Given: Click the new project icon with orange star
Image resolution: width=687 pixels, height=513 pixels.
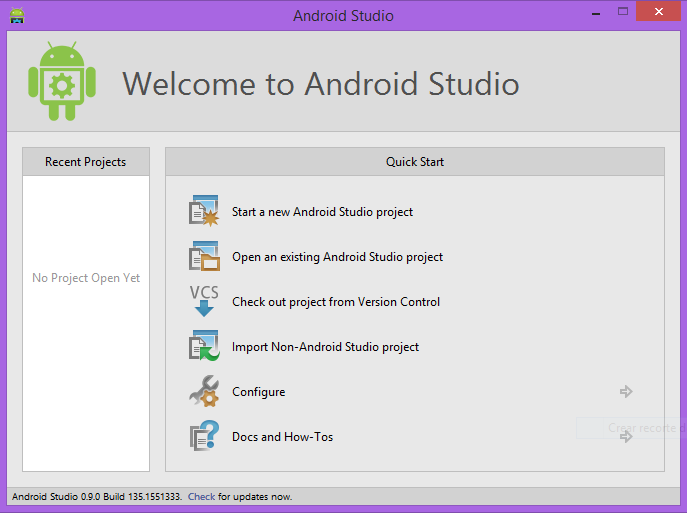Looking at the screenshot, I should tap(204, 211).
